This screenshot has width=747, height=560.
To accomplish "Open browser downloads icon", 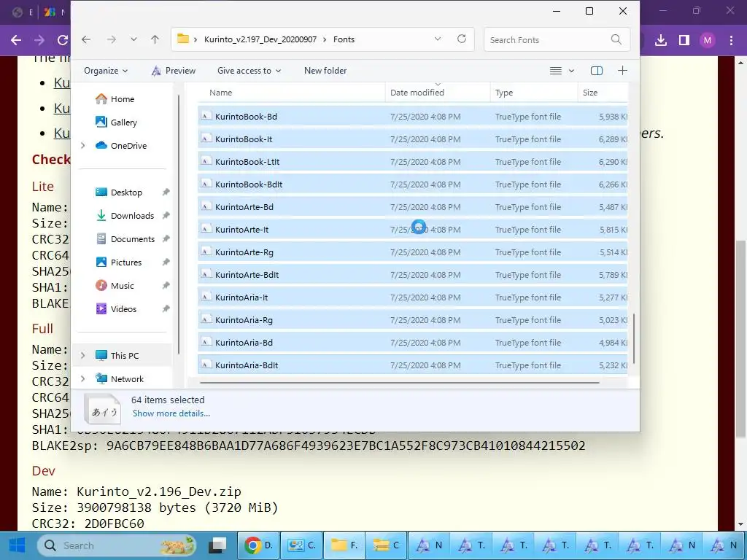I will click(x=660, y=41).
